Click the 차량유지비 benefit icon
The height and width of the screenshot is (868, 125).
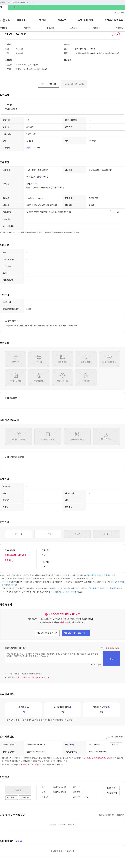(62, 359)
